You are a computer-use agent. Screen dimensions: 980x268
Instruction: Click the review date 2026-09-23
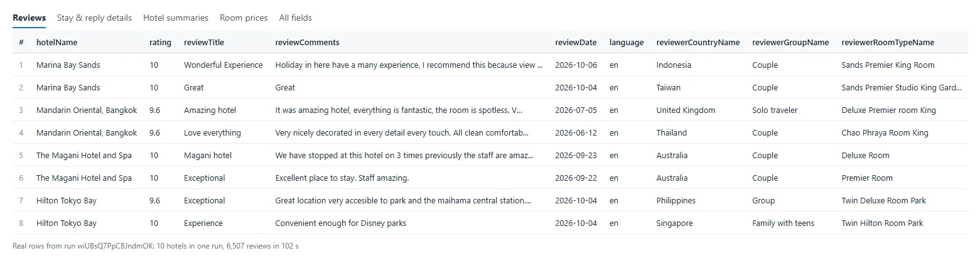576,156
